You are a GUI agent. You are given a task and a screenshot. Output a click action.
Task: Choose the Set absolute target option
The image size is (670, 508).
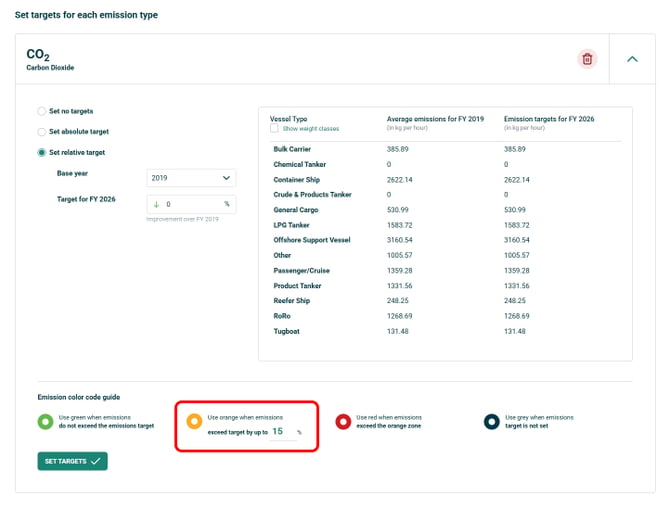point(41,132)
